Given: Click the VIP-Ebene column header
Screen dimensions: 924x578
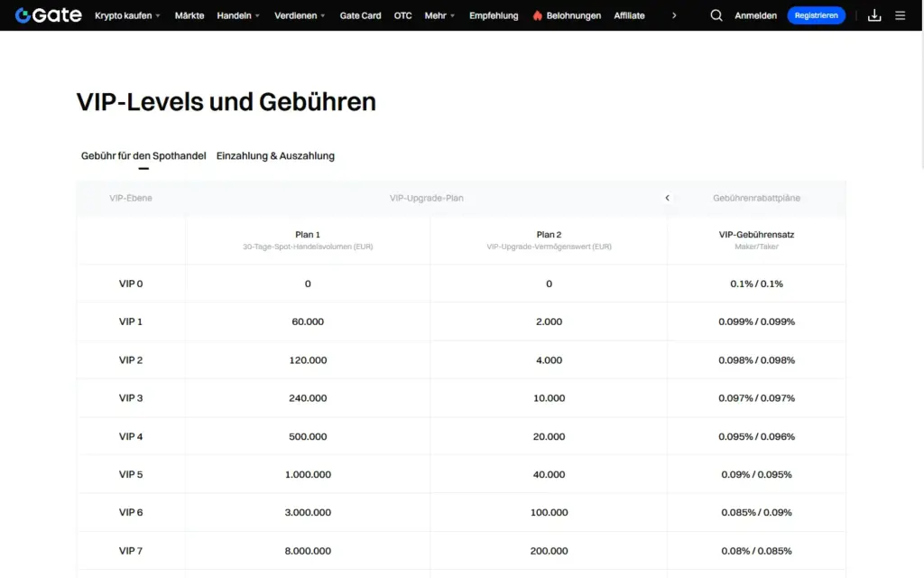Looking at the screenshot, I should coord(130,198).
